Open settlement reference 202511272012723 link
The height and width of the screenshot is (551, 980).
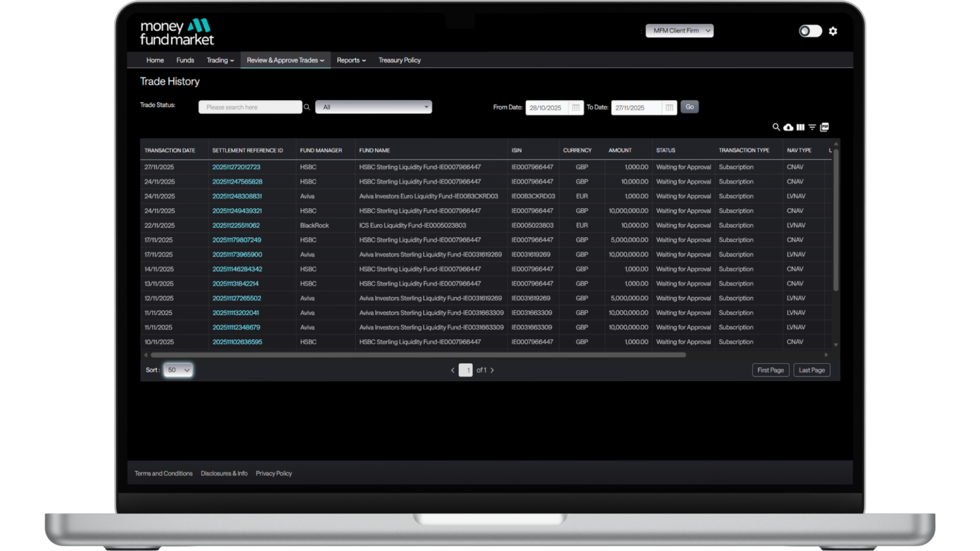[236, 167]
